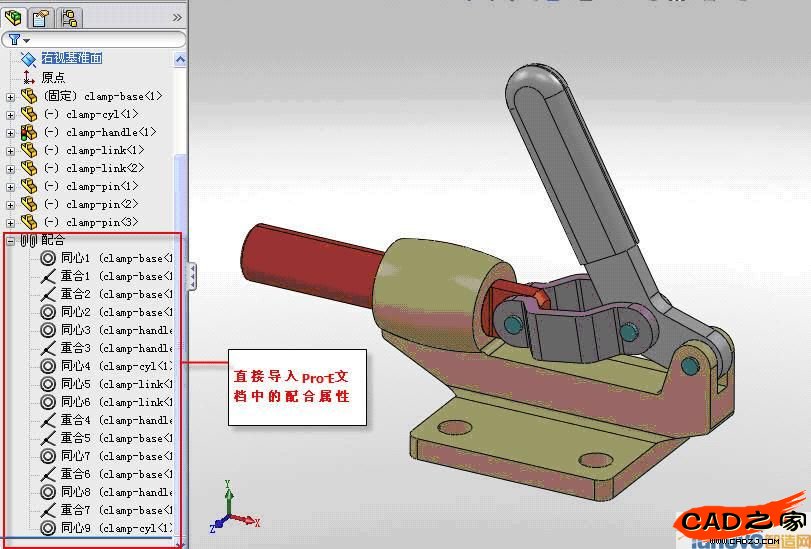Click the clamp-pin<3> part icon
811x549 pixels.
pyautogui.click(x=28, y=222)
